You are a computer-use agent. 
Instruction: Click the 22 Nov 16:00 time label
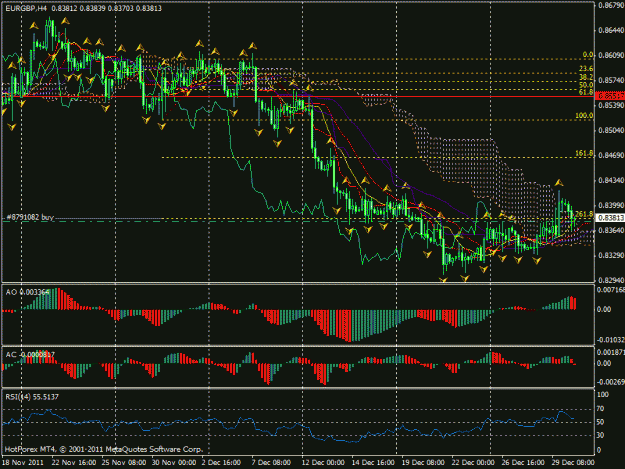(x=74, y=463)
